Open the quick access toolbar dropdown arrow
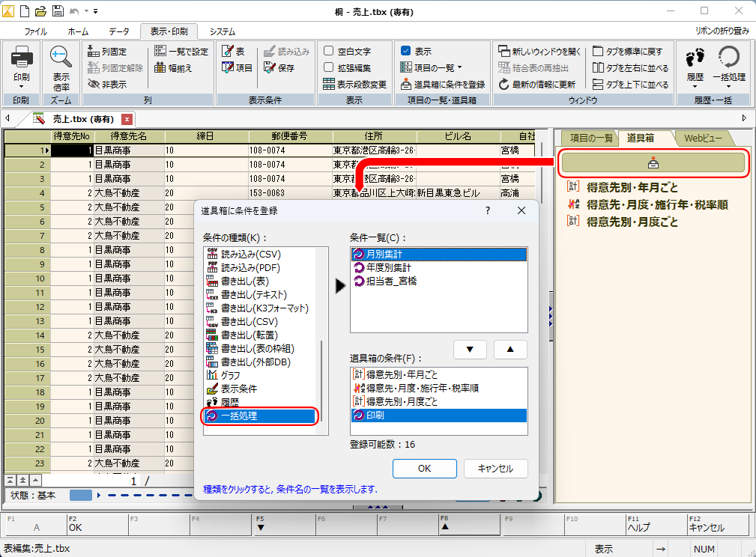Viewport: 756px width, 557px height. tap(96, 11)
